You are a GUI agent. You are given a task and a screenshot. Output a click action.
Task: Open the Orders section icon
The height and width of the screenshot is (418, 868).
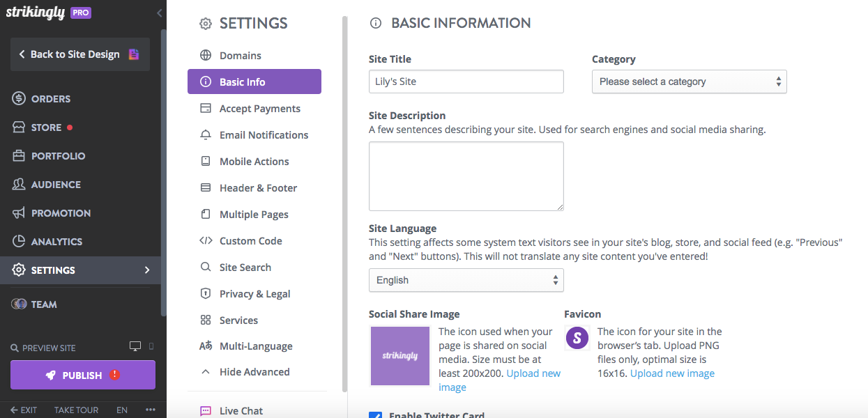click(19, 98)
